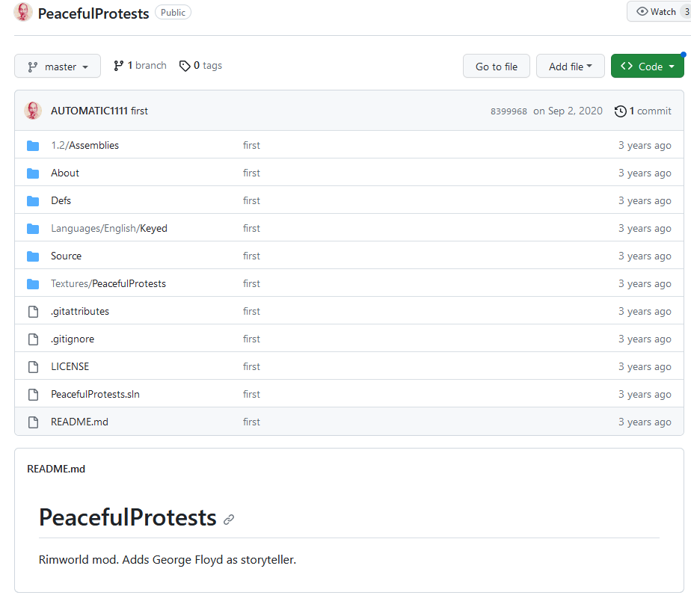This screenshot has height=616, width=691.
Task: Open the PeacefulProtests.sln file
Action: [x=95, y=395]
